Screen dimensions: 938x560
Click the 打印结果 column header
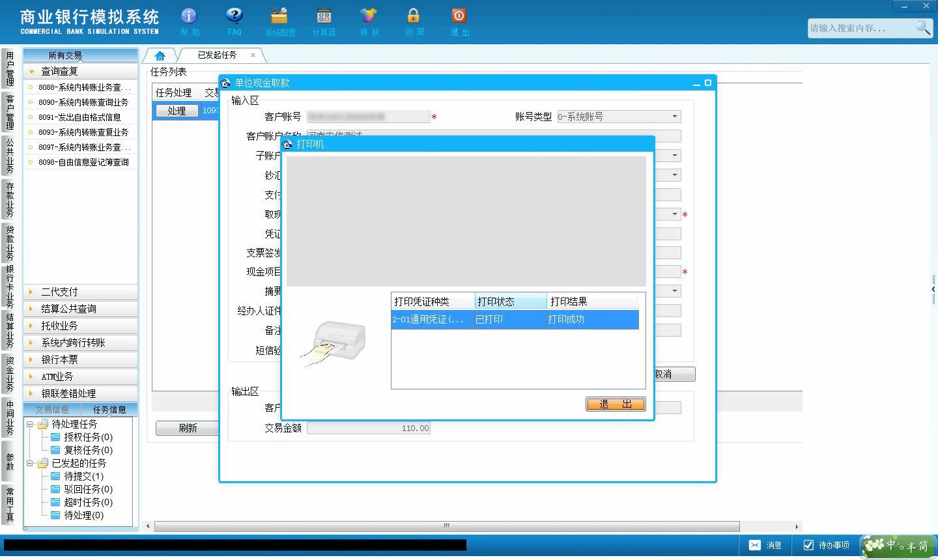coord(593,301)
